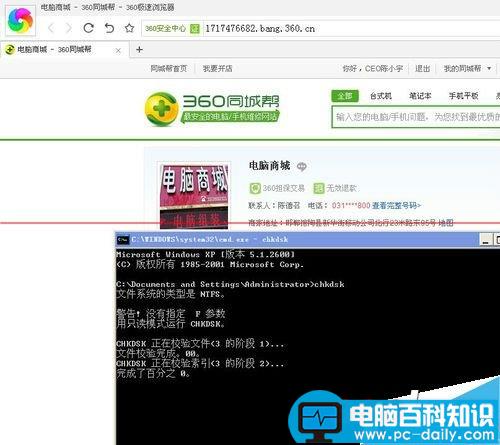Open the 电脑商城 shop photo thumbnail
The width and height of the screenshot is (500, 445).
pos(194,197)
